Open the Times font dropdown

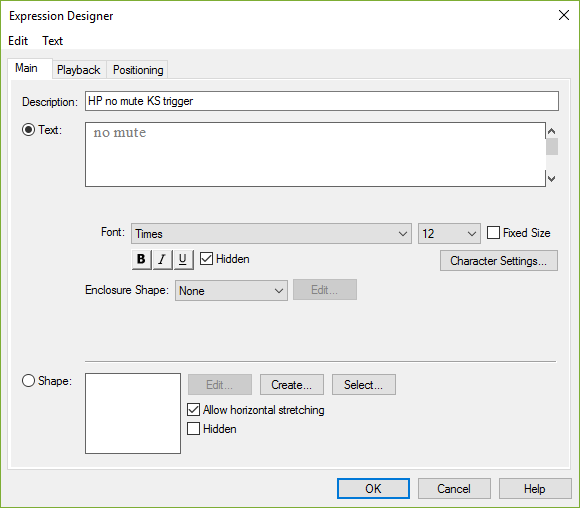(x=271, y=233)
